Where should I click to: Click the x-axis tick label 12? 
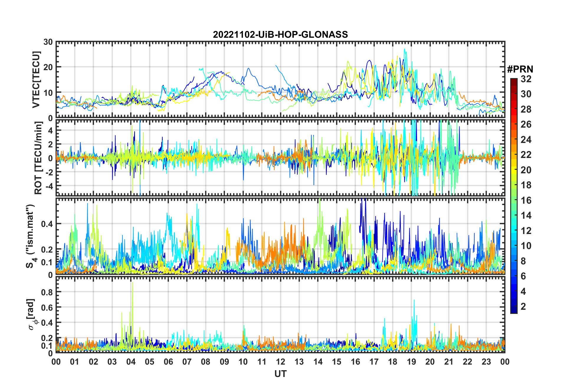click(x=280, y=362)
